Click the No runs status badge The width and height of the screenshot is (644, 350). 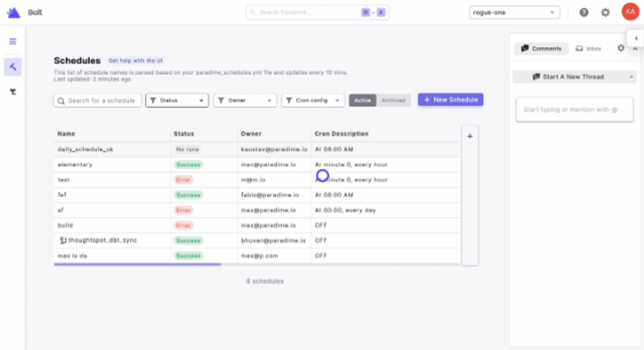click(187, 149)
